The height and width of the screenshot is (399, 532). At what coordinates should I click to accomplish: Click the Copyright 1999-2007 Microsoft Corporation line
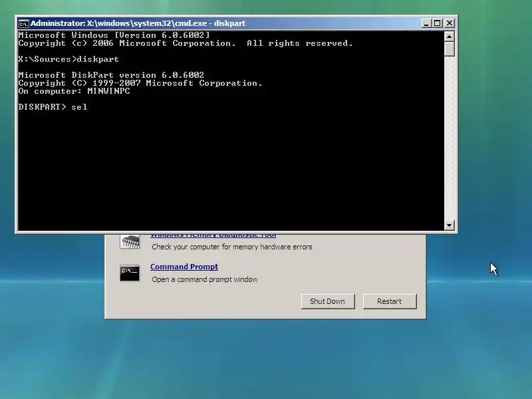[x=140, y=83]
